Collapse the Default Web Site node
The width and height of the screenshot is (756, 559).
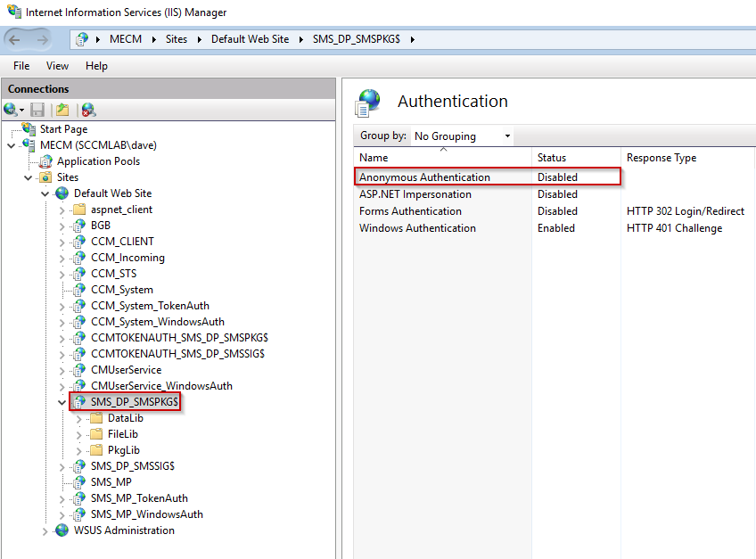click(45, 193)
